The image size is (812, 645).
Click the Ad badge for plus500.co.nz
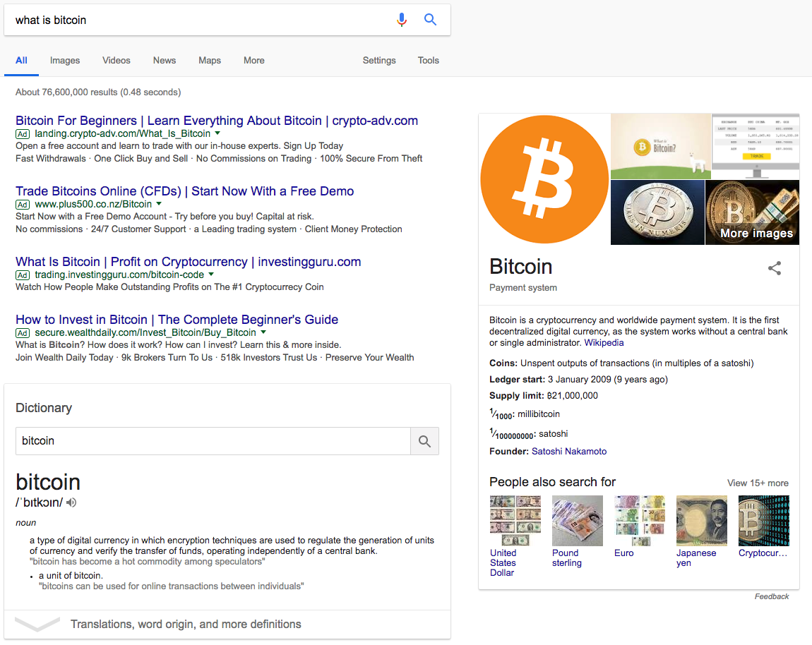pyautogui.click(x=23, y=205)
